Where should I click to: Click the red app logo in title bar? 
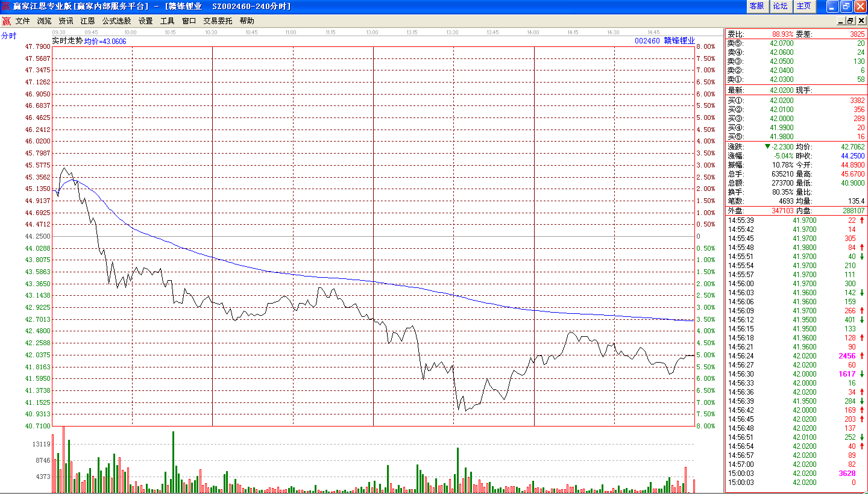6,6
